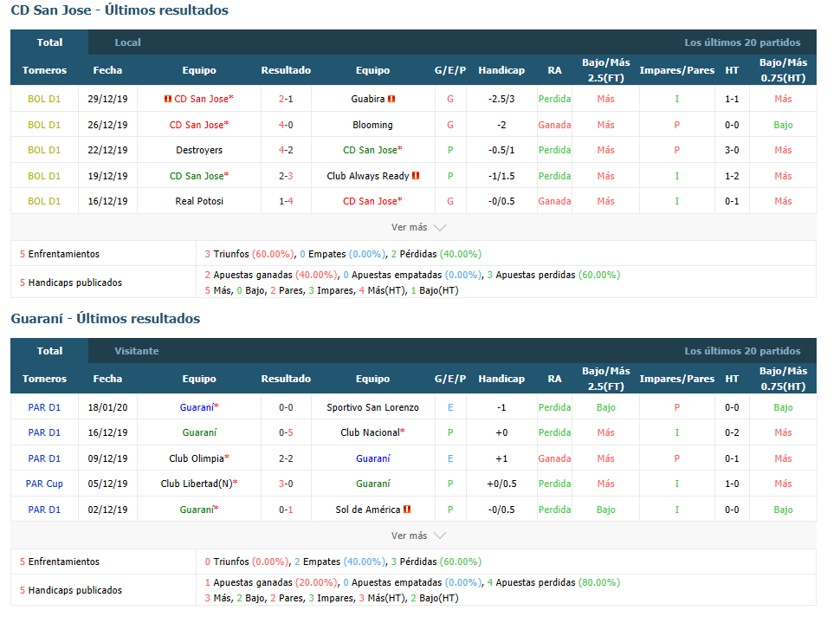
Task: Click the Guaraní - Últimos resultados heading
Action: click(106, 318)
